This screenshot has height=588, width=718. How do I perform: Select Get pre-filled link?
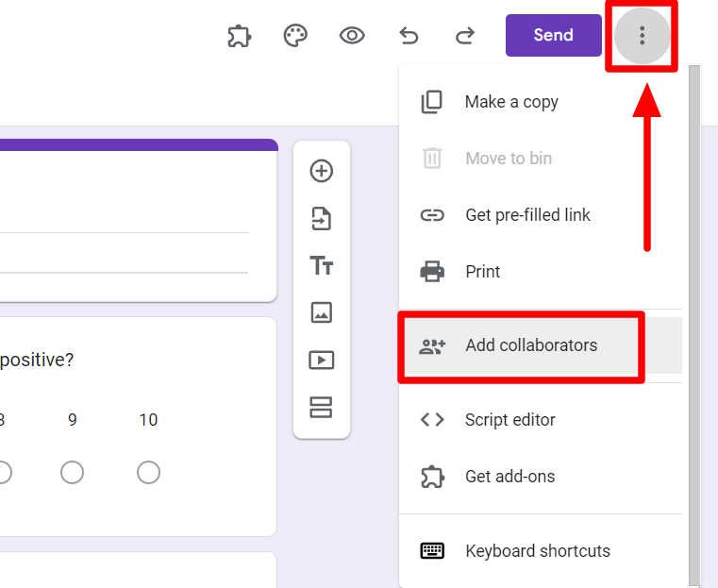(541, 215)
